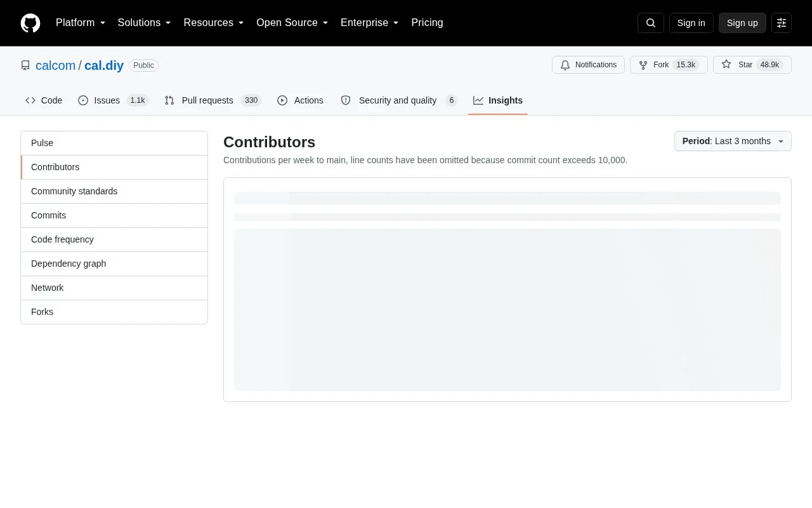Viewport: 812px width, 508px height.
Task: Open Dependency graph in the sidebar
Action: pos(114,264)
